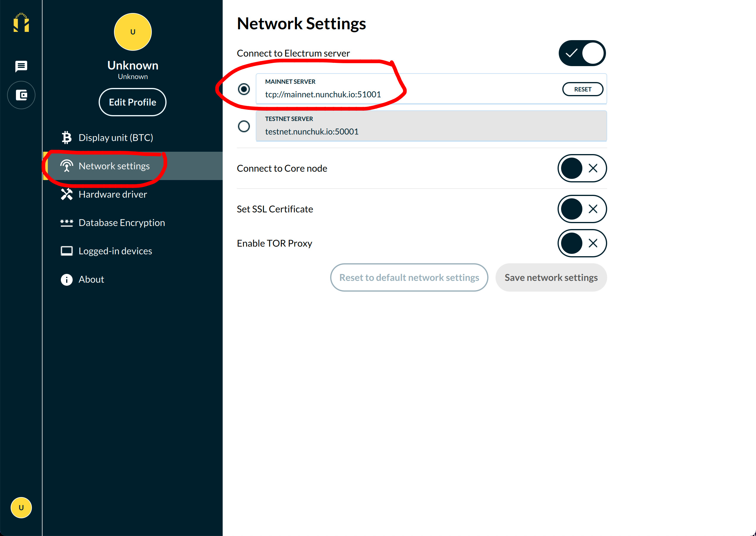The height and width of the screenshot is (536, 756).
Task: Click the network antenna icon
Action: click(x=67, y=166)
